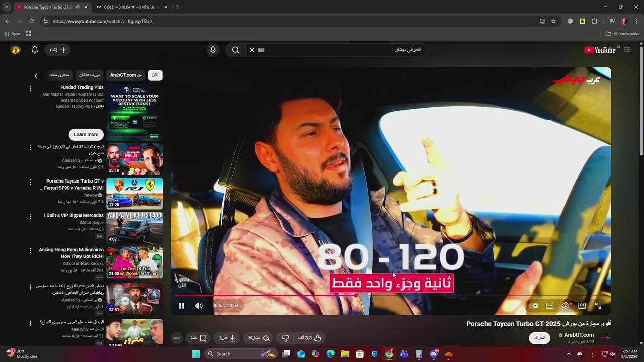Open Discord from the taskbar

click(434, 354)
